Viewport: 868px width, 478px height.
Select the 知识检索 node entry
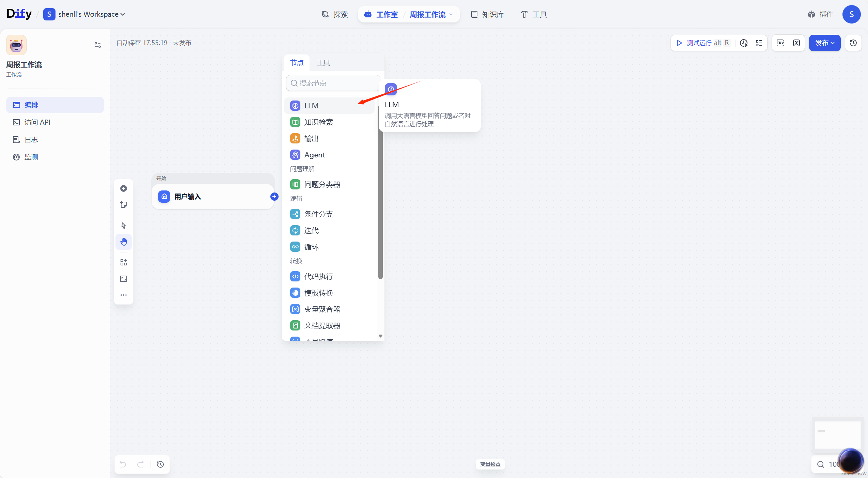tap(318, 122)
